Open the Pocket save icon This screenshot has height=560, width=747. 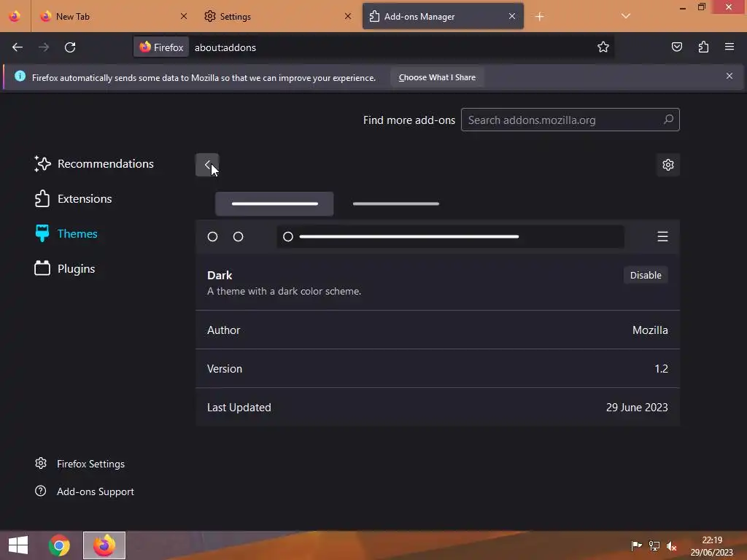click(x=676, y=47)
